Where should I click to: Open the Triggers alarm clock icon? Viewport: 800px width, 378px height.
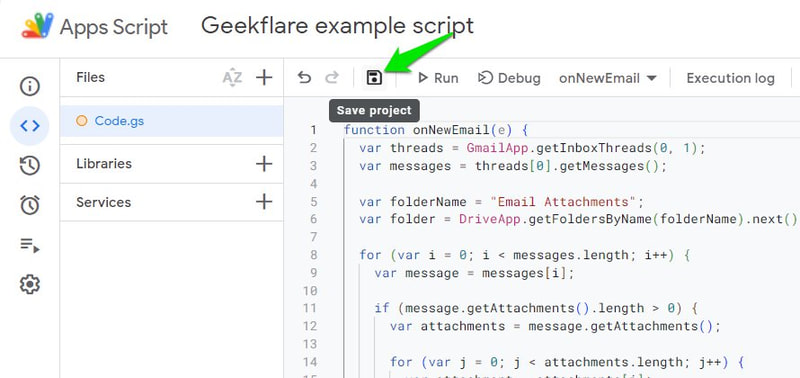click(x=30, y=205)
